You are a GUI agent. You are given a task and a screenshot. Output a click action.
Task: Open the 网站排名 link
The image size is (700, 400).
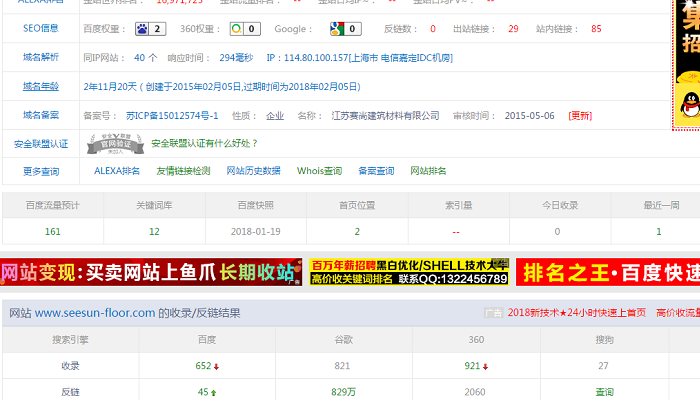428,171
